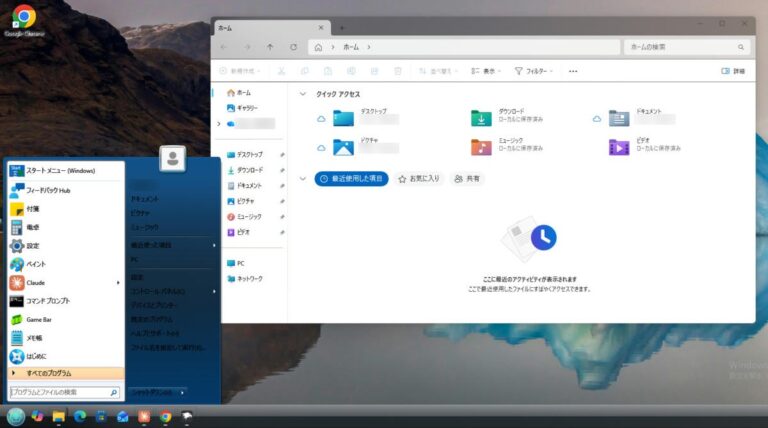Go back in File Explorer
Viewport: 768px width, 428px height.
click(223, 47)
